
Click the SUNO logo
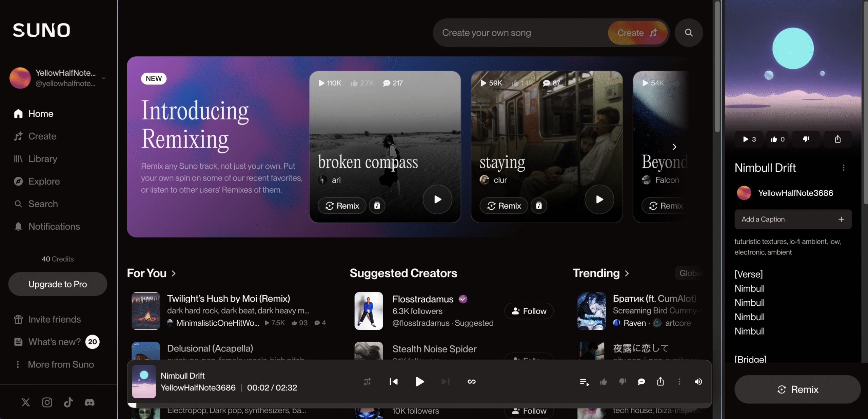pos(41,30)
